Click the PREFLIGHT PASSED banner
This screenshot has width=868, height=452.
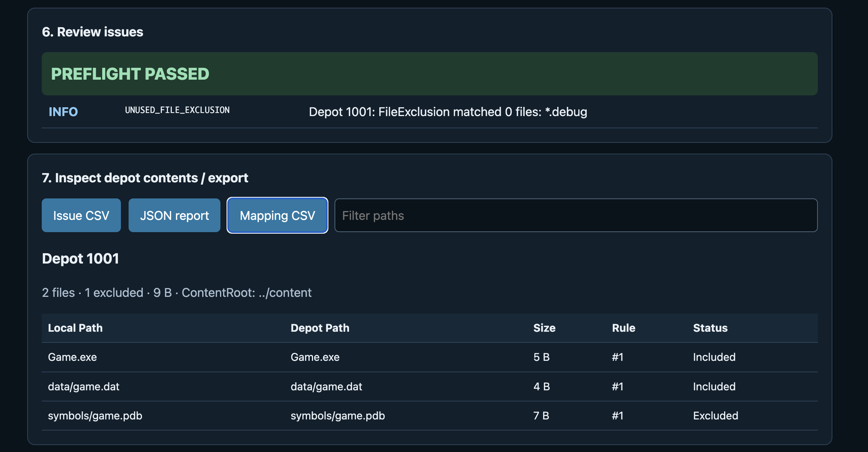(430, 74)
